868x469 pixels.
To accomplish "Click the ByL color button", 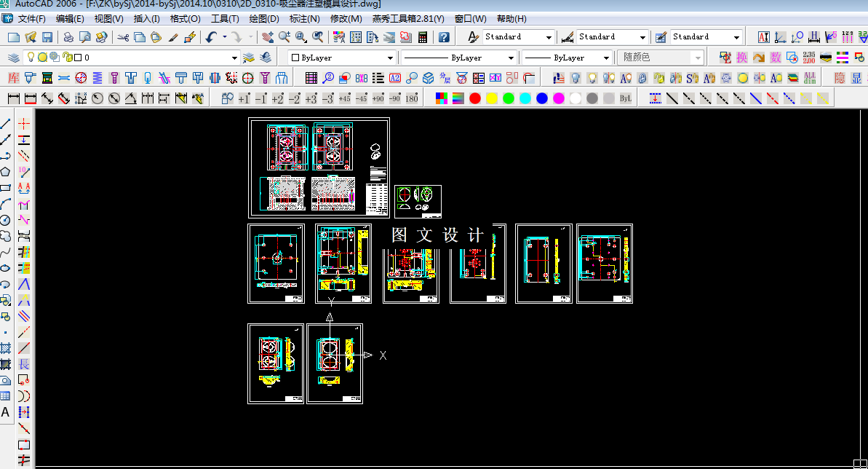I will tap(626, 98).
